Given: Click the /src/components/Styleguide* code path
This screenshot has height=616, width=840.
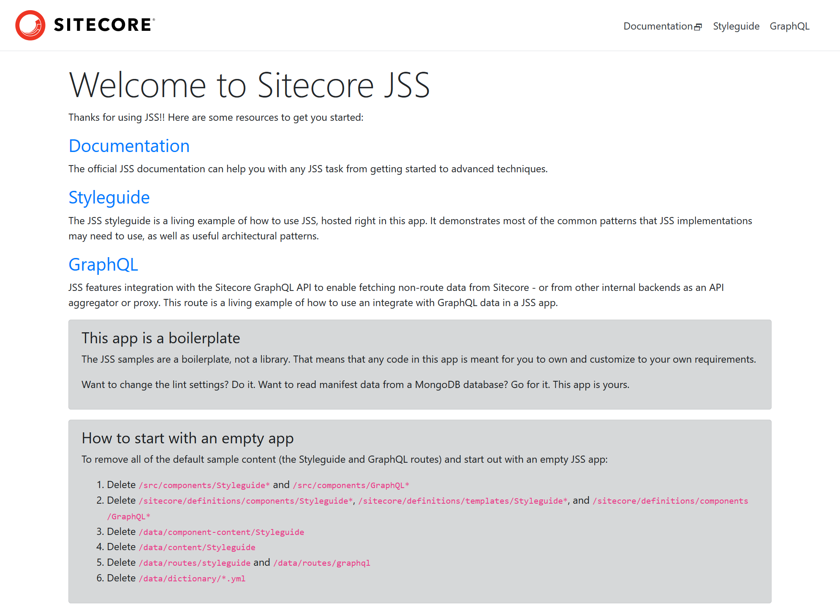Looking at the screenshot, I should 204,486.
